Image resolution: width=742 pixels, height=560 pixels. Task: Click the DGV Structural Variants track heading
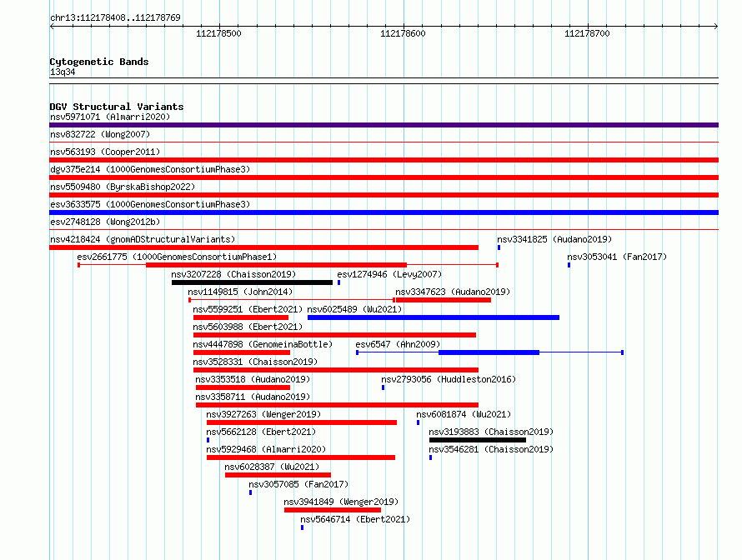click(117, 107)
